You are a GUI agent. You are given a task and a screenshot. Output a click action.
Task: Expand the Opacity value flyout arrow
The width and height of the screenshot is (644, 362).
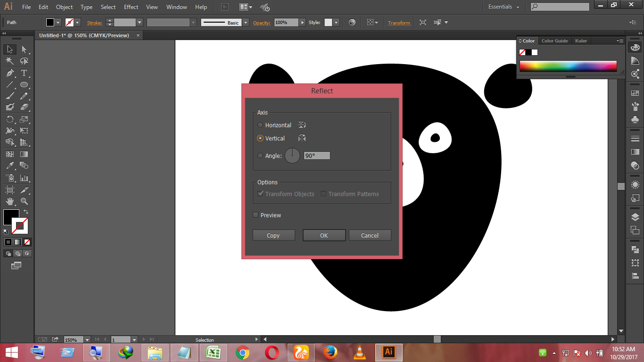tap(302, 23)
